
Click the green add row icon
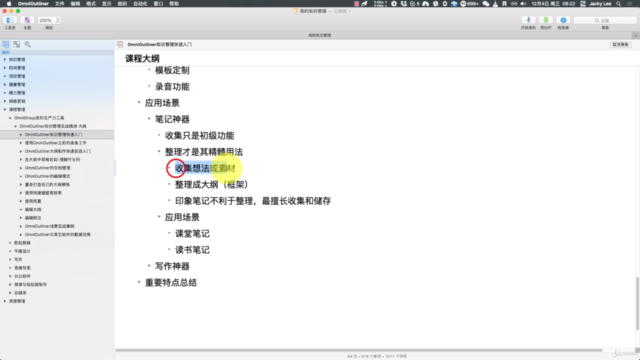point(546,20)
